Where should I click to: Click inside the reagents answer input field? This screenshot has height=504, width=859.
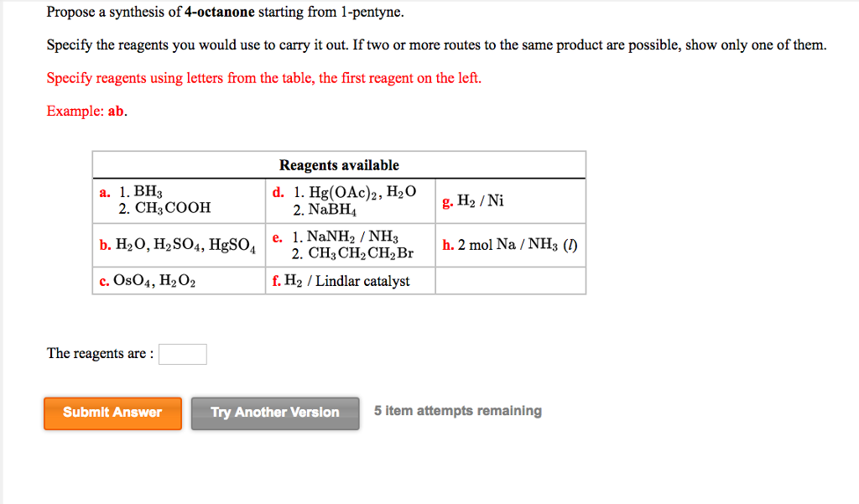(x=182, y=353)
